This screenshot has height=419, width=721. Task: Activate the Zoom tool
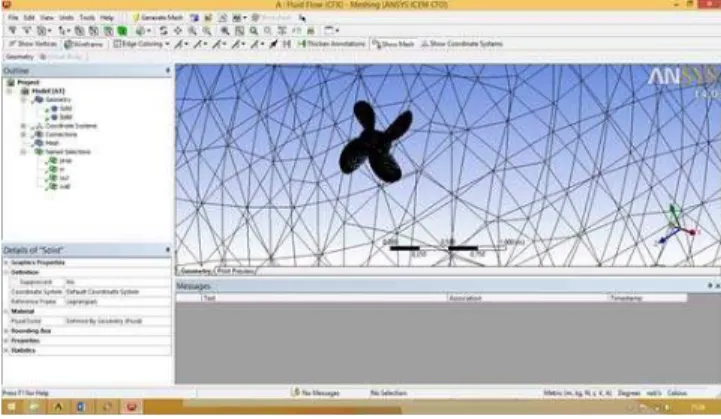(x=192, y=31)
